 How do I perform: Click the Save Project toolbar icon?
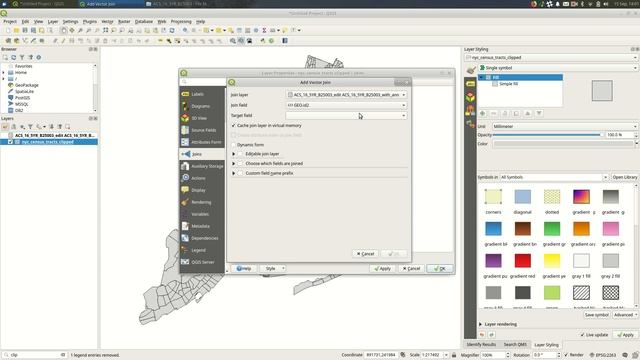point(25,30)
